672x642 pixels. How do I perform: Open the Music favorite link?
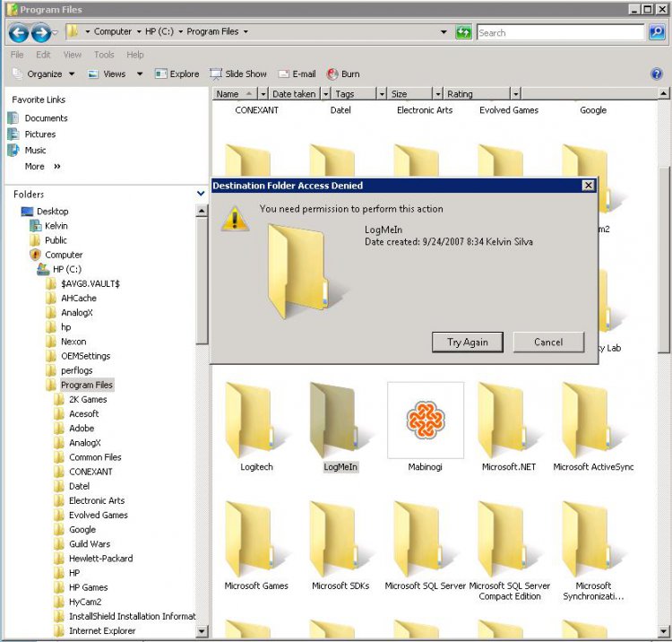[x=27, y=150]
